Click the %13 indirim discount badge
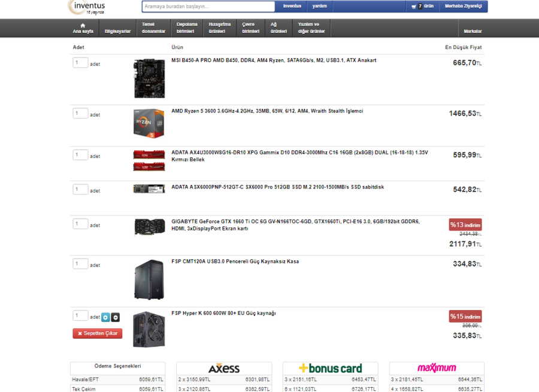Screen dimensions: 539x392 pos(465,224)
